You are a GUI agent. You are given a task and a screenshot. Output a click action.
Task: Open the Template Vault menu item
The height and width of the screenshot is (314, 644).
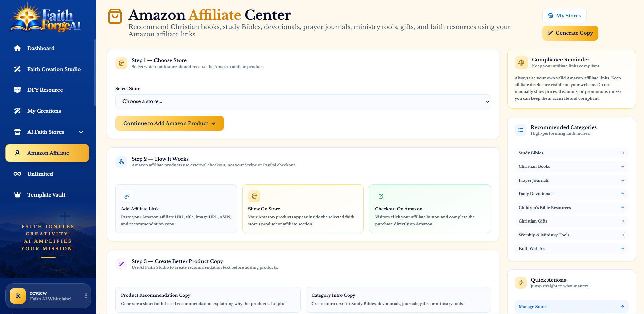point(47,195)
